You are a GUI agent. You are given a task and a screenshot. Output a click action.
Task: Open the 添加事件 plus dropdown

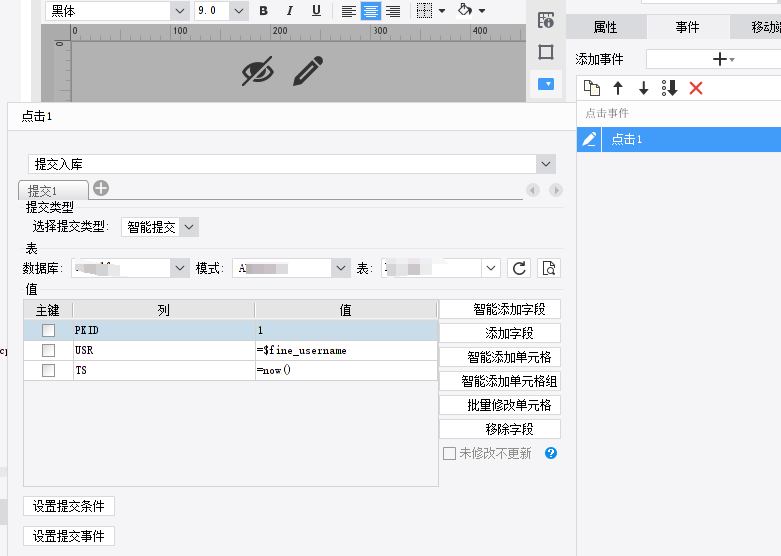(723, 59)
